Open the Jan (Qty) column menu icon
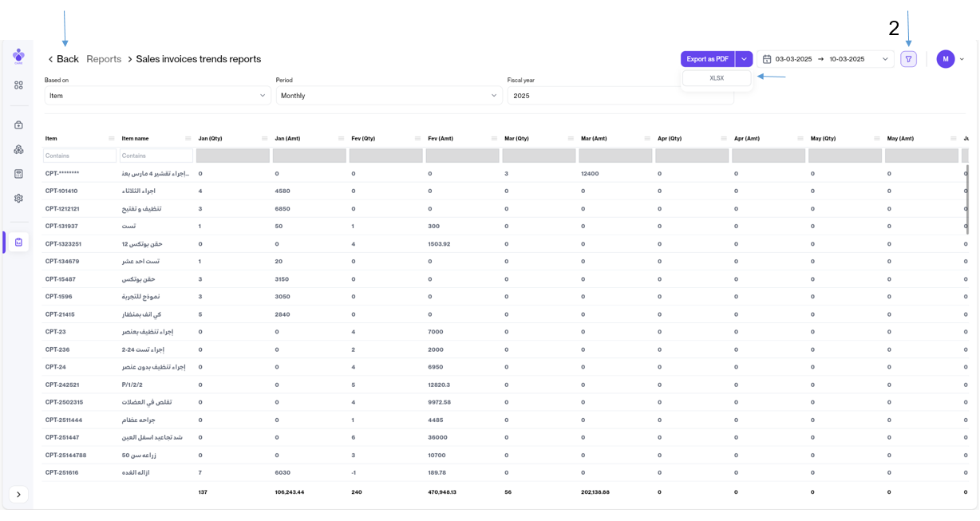980x521 pixels. tap(264, 139)
